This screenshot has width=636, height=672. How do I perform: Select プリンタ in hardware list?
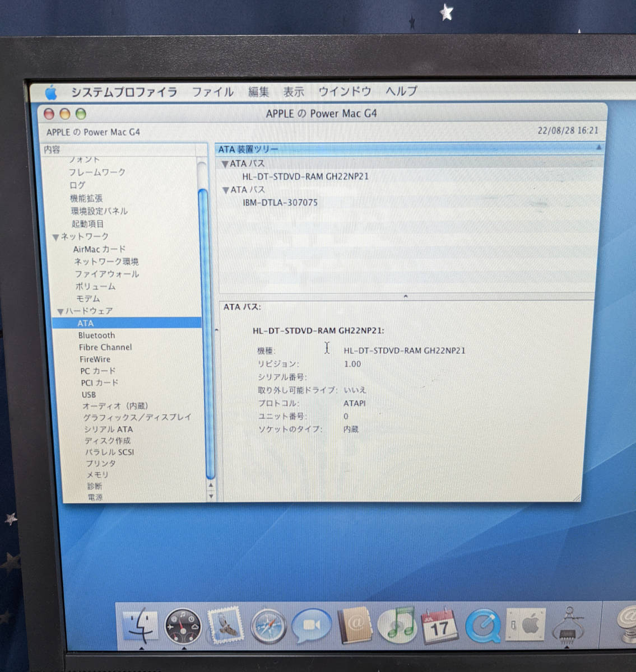pos(101,464)
